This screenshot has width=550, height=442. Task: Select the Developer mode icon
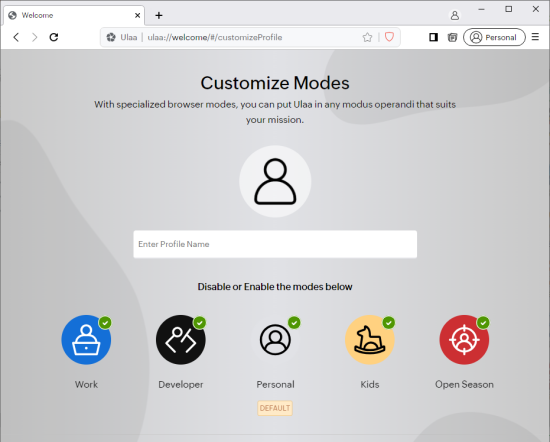coord(181,340)
